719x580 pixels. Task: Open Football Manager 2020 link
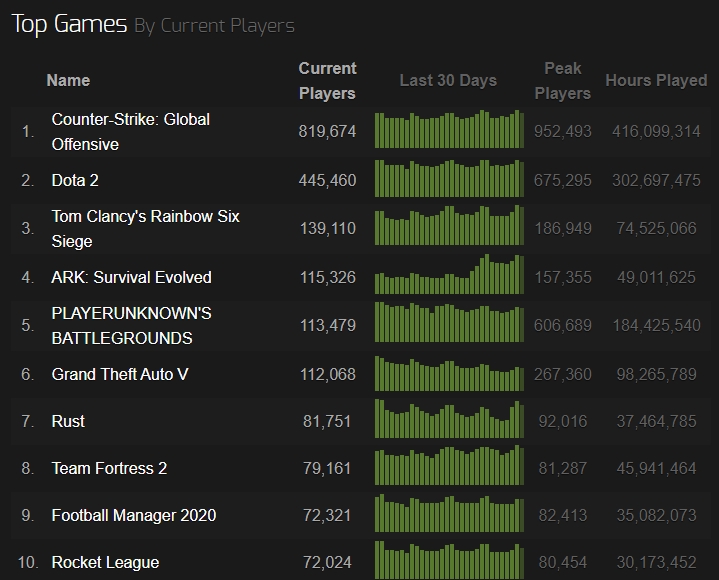coord(134,515)
